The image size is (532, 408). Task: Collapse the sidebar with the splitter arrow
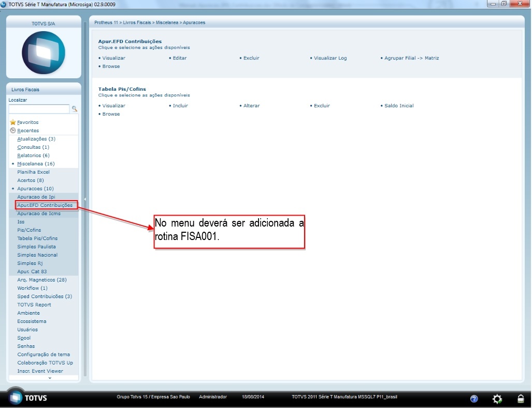point(85,199)
